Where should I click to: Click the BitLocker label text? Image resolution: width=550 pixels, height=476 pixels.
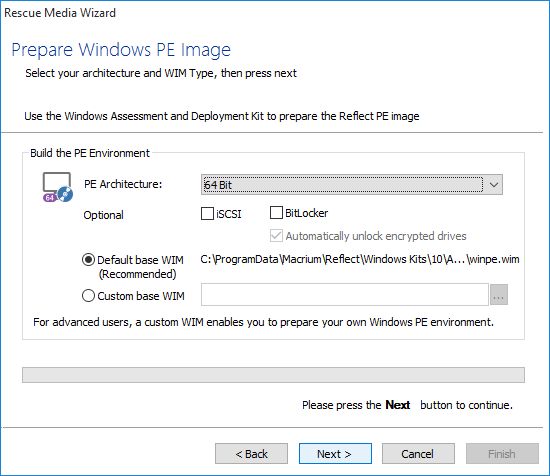307,213
